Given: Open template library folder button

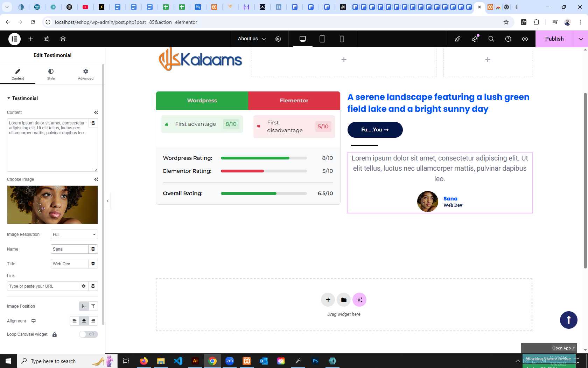Looking at the screenshot, I should [x=344, y=300].
